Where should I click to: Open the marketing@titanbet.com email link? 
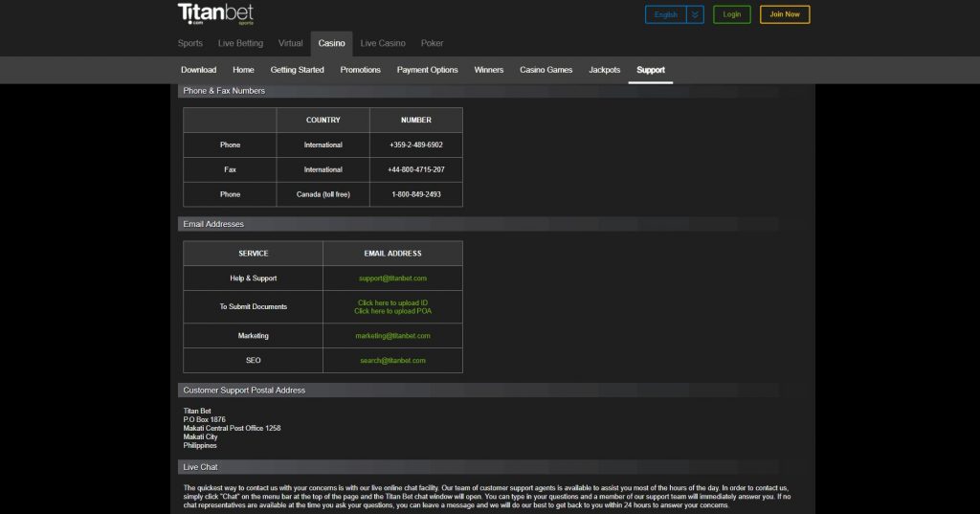coord(392,336)
